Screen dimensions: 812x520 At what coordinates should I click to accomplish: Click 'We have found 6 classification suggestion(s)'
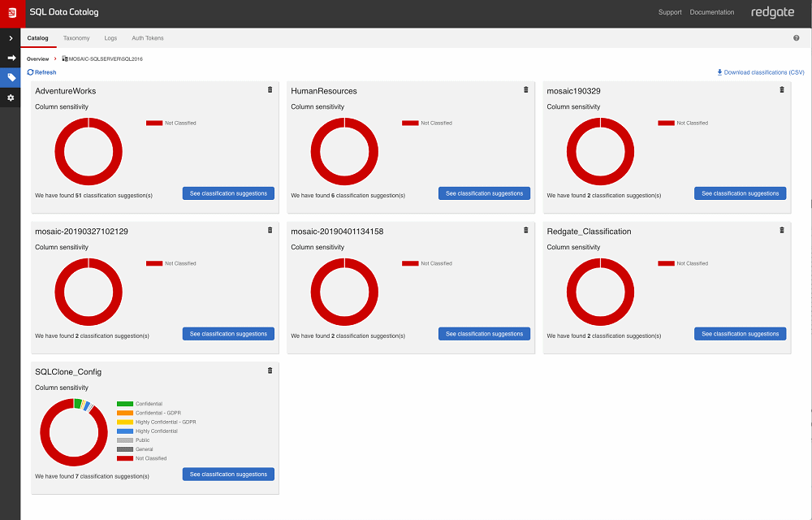coord(348,196)
